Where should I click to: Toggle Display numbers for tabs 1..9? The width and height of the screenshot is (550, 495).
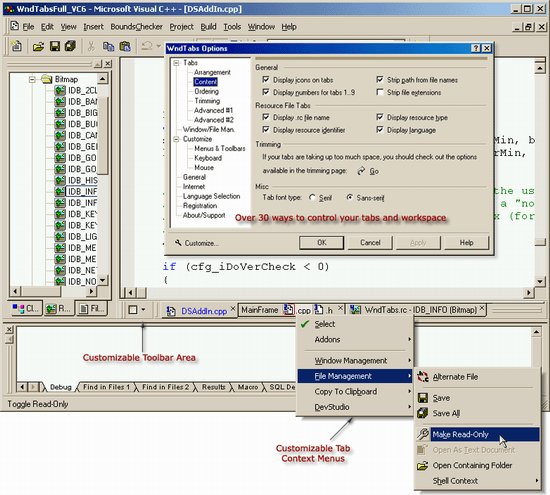(266, 92)
